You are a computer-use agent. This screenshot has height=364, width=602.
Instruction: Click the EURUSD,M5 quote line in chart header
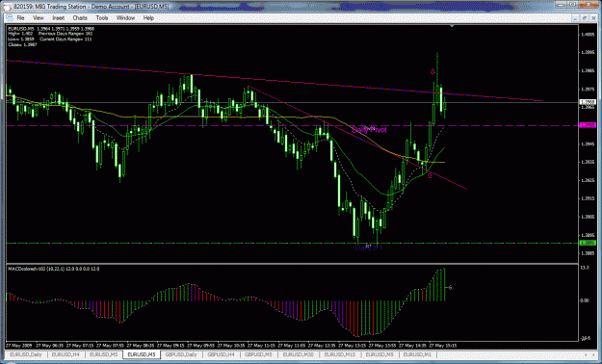pyautogui.click(x=51, y=29)
